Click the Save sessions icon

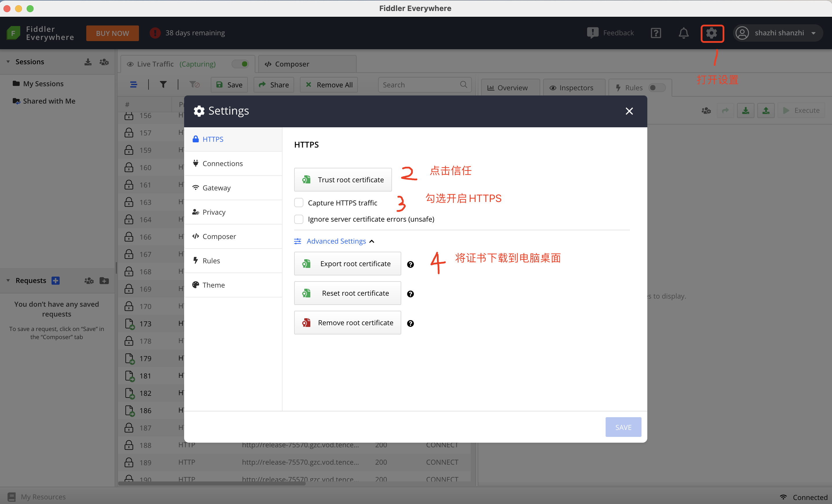[229, 84]
